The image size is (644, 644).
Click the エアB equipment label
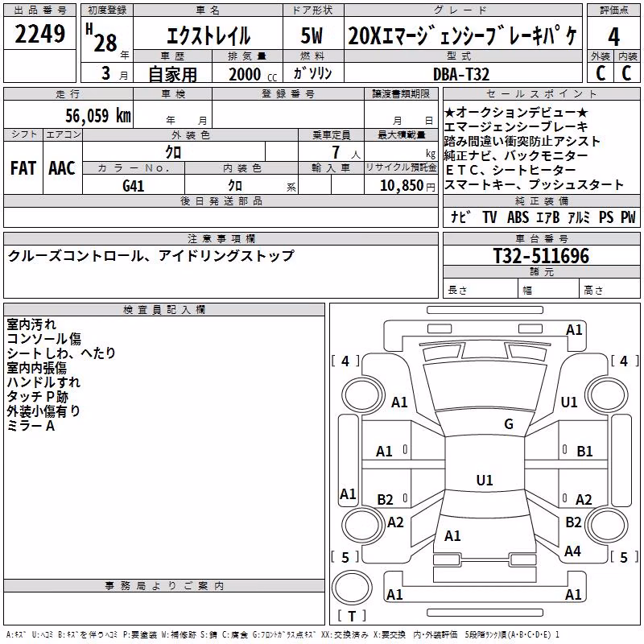click(x=548, y=217)
